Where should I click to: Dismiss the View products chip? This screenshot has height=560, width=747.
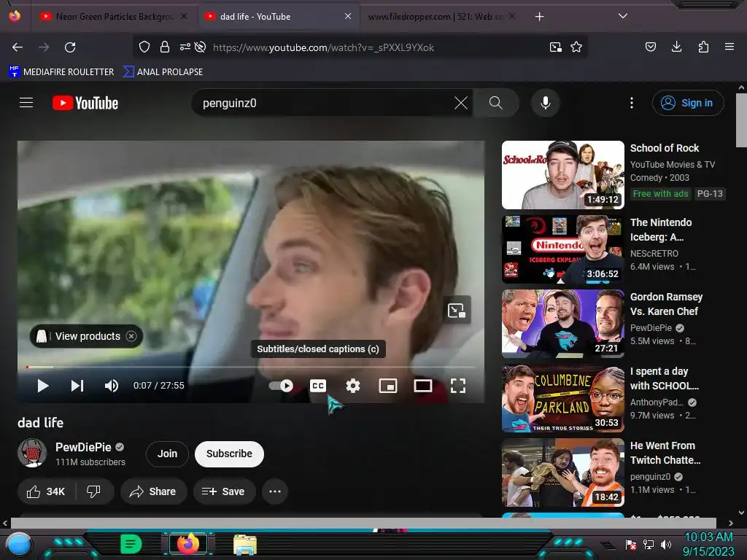(x=131, y=336)
